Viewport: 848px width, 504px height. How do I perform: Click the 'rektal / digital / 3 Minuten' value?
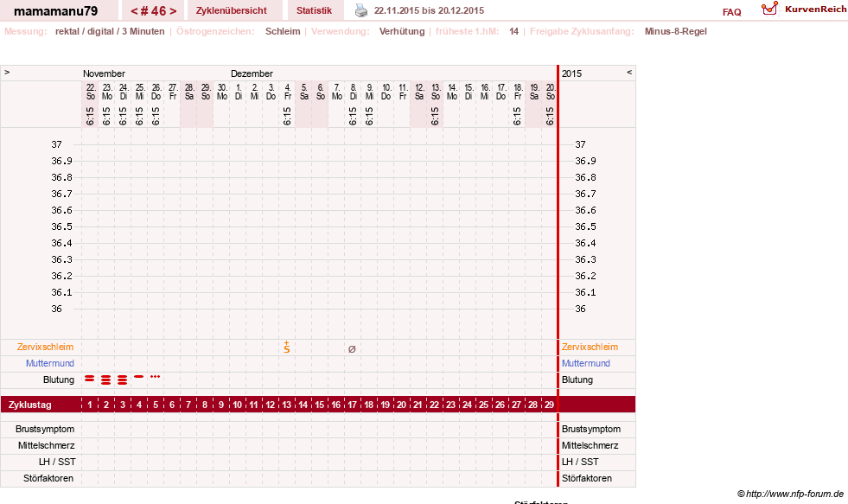tap(110, 31)
